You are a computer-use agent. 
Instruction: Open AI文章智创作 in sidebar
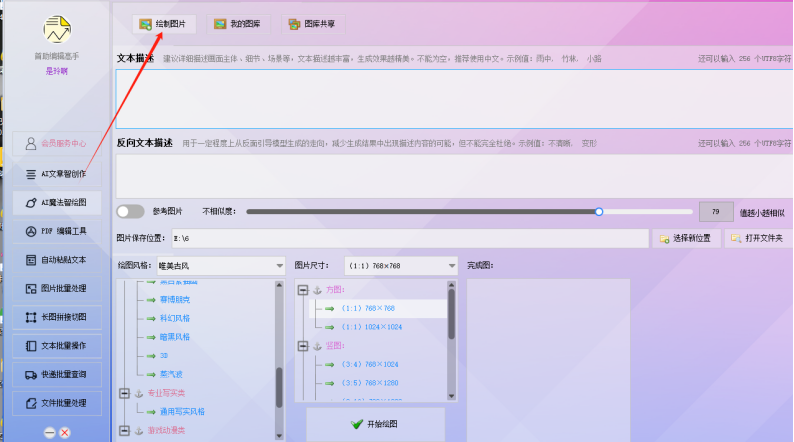[x=57, y=174]
